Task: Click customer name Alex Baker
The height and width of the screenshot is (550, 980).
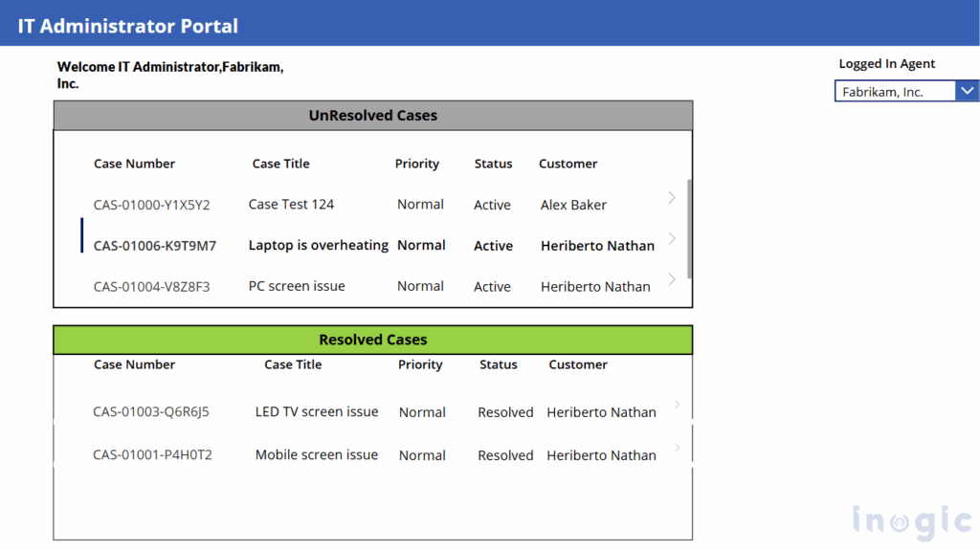Action: tap(573, 205)
